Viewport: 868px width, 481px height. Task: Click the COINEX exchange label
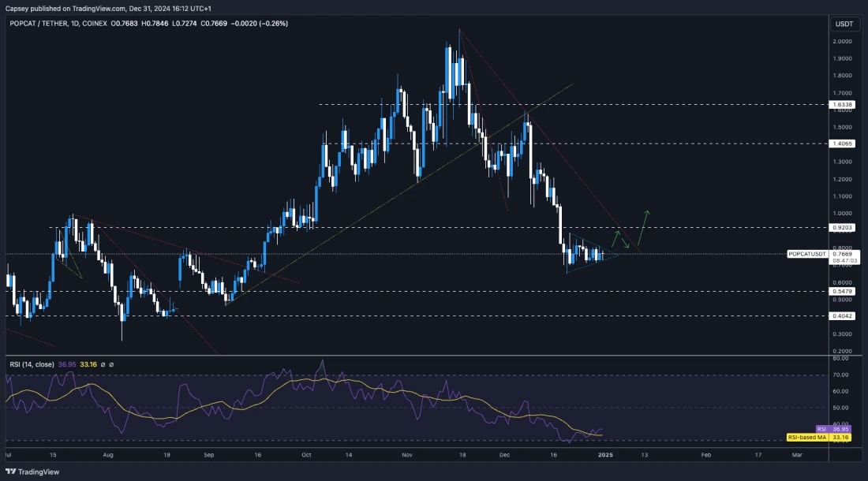tap(94, 23)
